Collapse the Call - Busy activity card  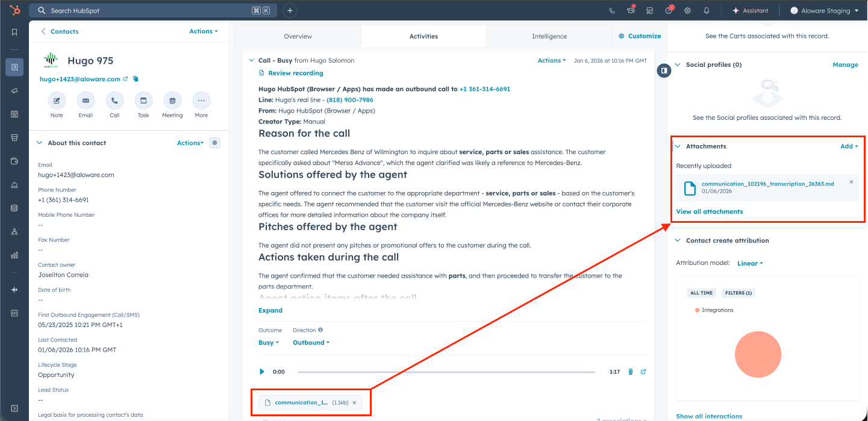(251, 60)
